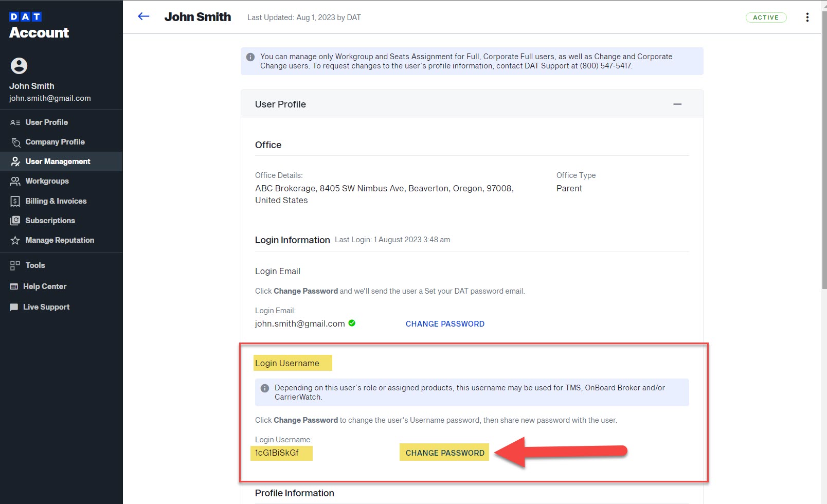Click John Smith's account avatar icon

click(x=19, y=66)
